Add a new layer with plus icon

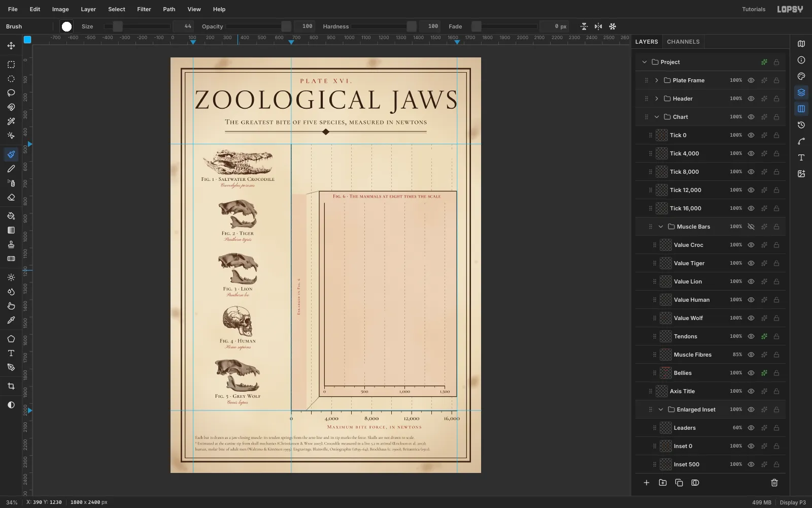[647, 483]
